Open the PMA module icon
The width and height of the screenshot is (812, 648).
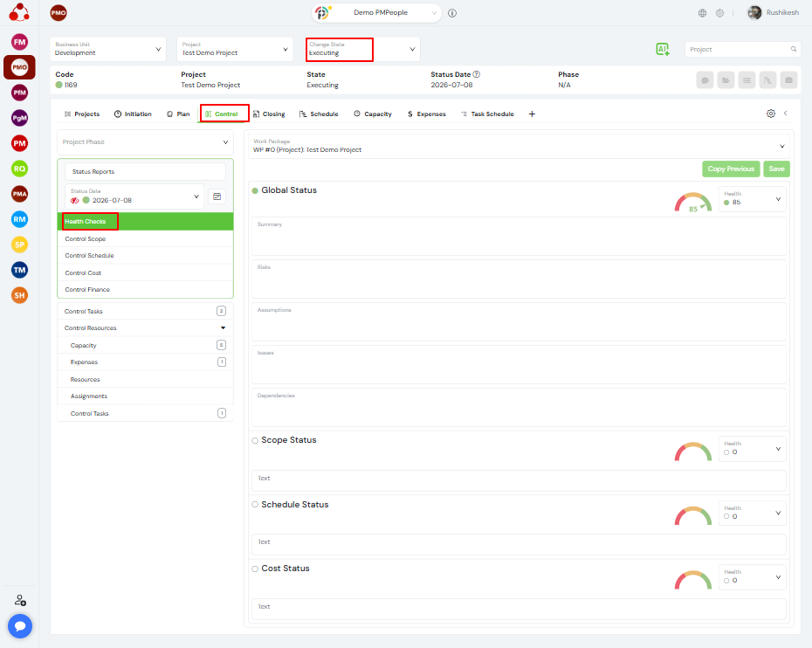pyautogui.click(x=20, y=194)
